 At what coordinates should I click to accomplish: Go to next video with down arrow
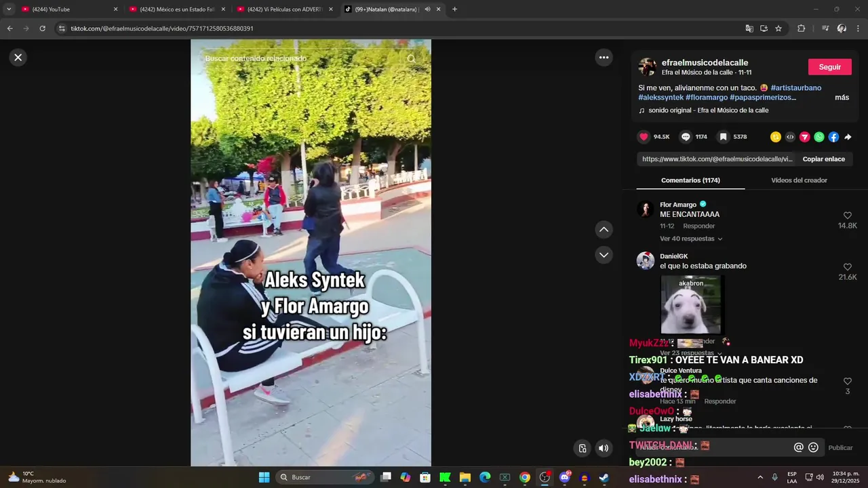coord(604,255)
